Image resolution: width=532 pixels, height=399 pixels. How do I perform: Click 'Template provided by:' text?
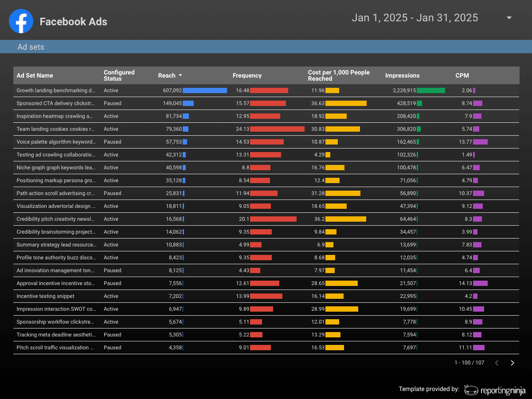429,389
